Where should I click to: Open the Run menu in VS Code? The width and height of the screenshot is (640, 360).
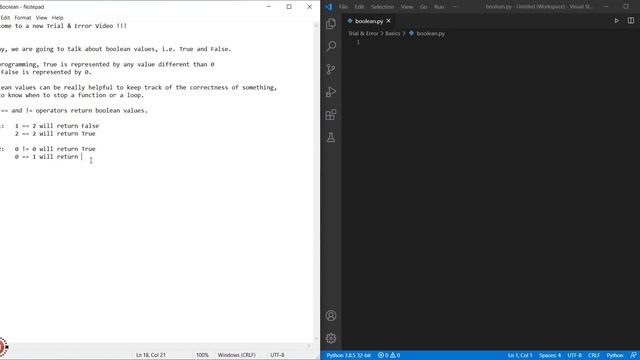coord(439,7)
